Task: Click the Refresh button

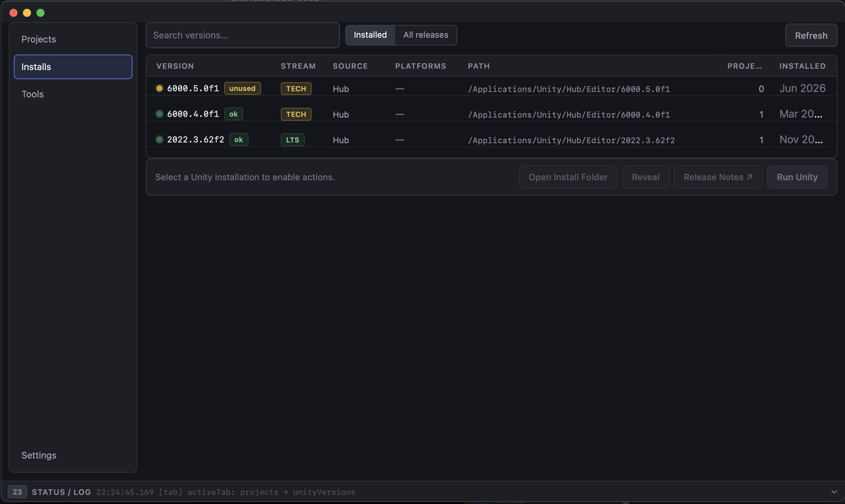Action: coord(811,35)
